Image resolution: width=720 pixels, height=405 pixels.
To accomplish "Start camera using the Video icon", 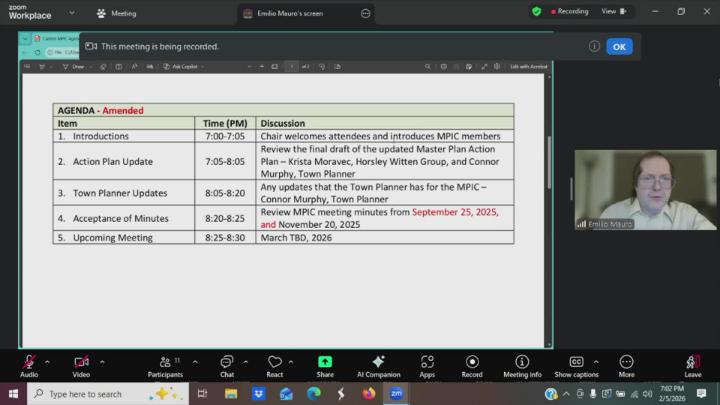I will click(x=81, y=362).
